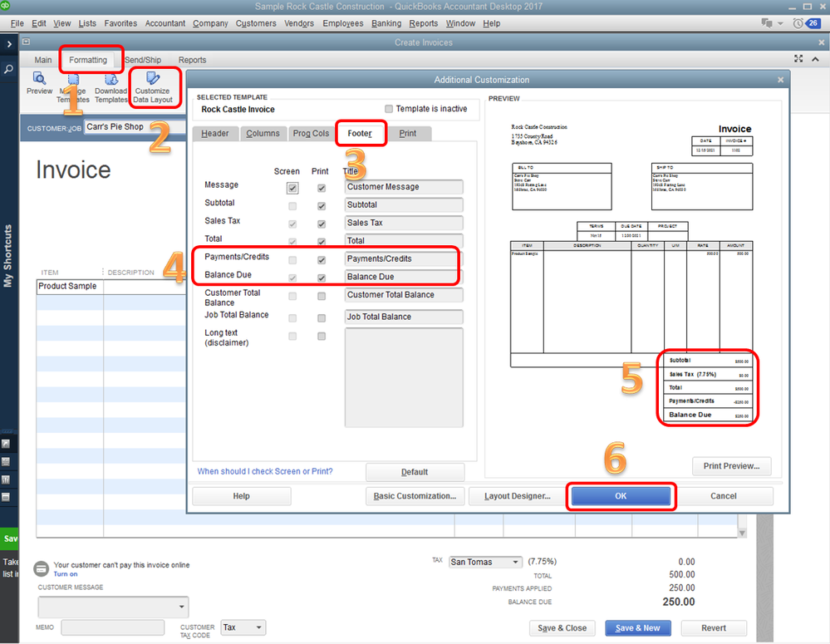Image resolution: width=830 pixels, height=644 pixels.
Task: Open the Customer:Job field
Action: tap(135, 127)
